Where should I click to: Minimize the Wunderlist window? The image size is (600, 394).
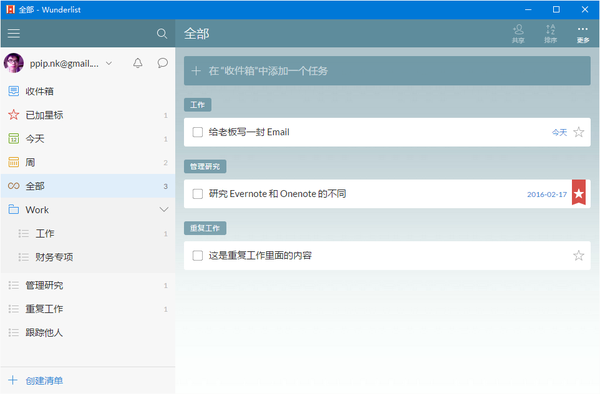528,10
